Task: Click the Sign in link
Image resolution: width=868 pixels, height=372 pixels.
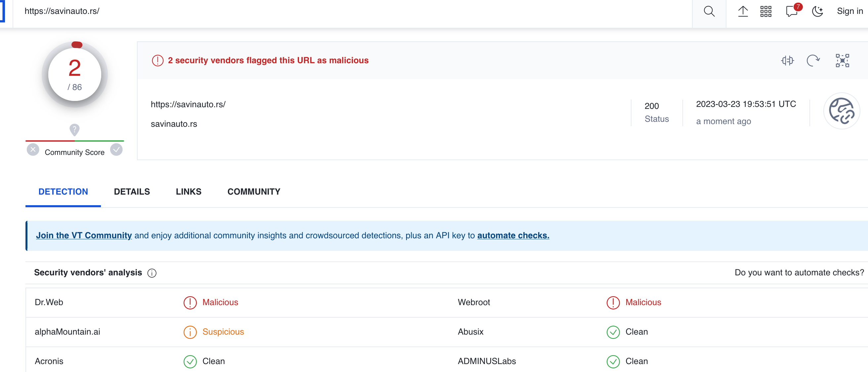Action: 849,11
